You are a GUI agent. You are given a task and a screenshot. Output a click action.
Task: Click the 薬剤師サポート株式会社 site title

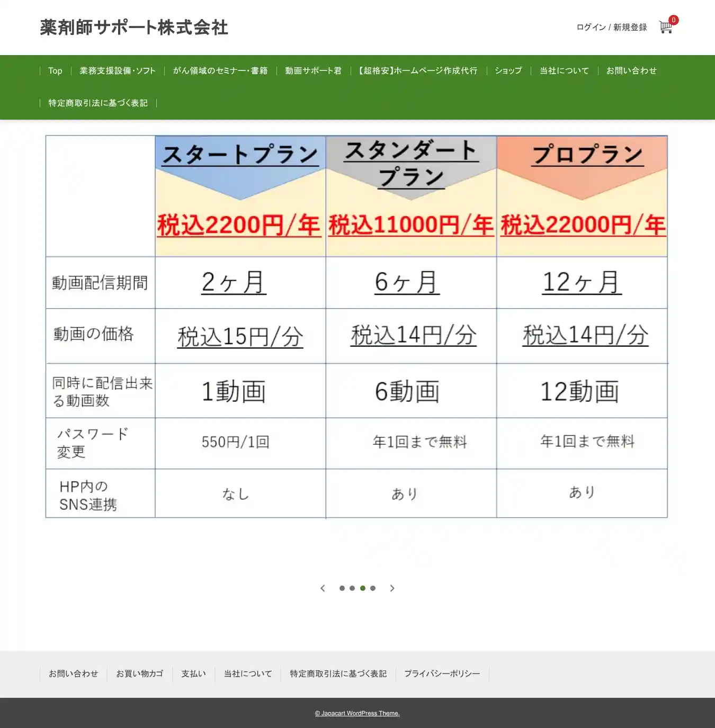[x=134, y=28]
